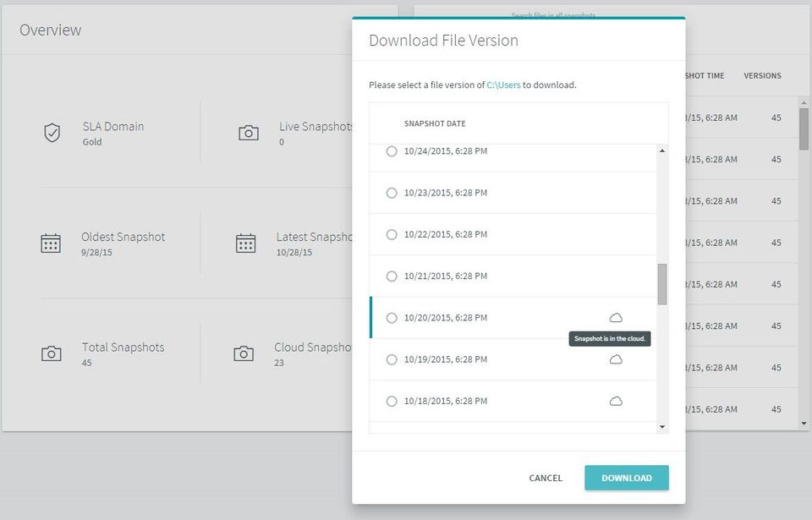
Task: Select the 10/18/2015 snapshot radio button
Action: click(392, 401)
